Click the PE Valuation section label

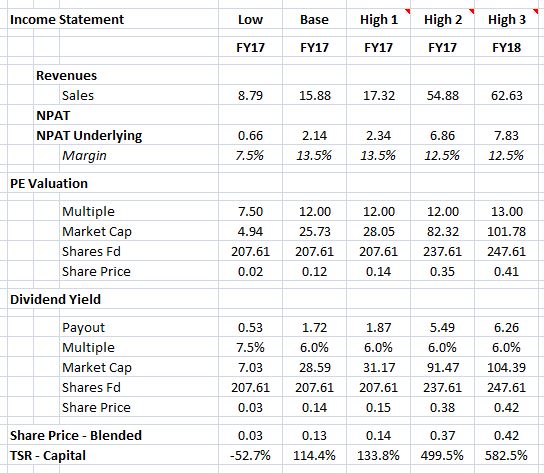point(49,184)
